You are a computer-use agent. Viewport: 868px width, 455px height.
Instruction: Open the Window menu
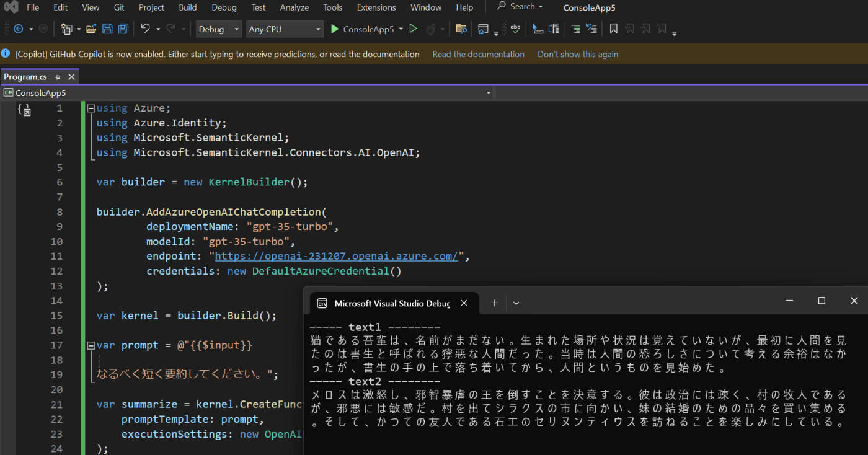(426, 7)
